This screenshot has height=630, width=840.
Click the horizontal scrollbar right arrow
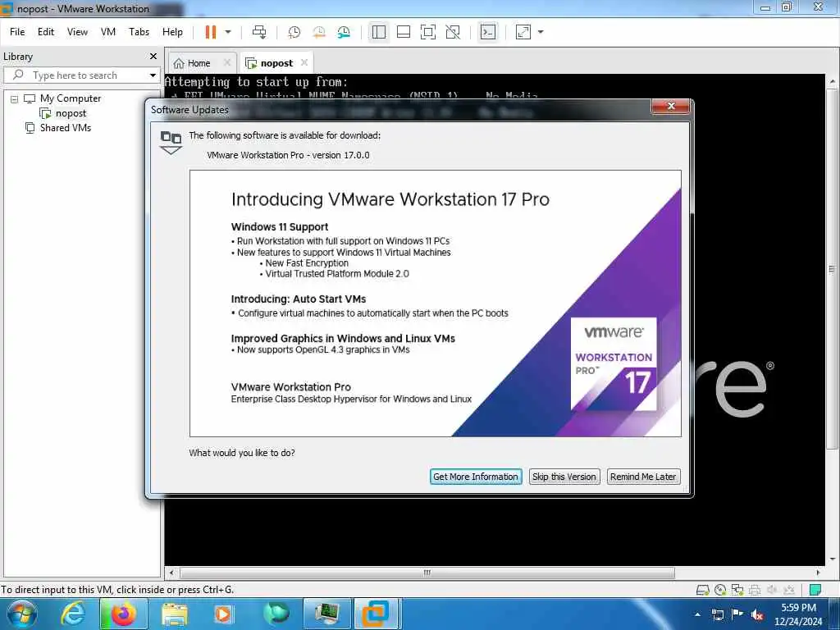(818, 573)
